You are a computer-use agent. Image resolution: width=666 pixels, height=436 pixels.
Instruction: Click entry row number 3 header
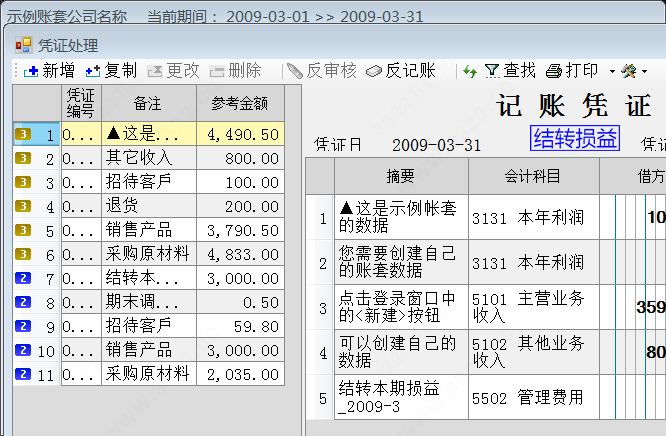(x=322, y=307)
